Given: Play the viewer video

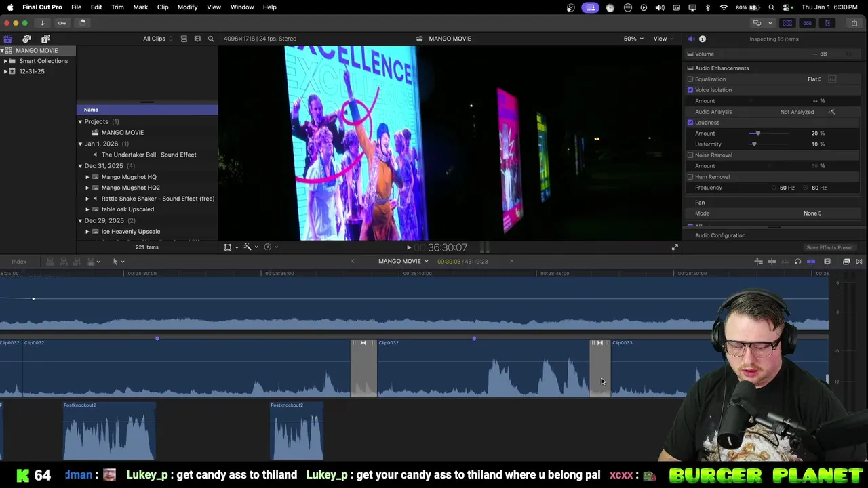Looking at the screenshot, I should click(x=409, y=248).
